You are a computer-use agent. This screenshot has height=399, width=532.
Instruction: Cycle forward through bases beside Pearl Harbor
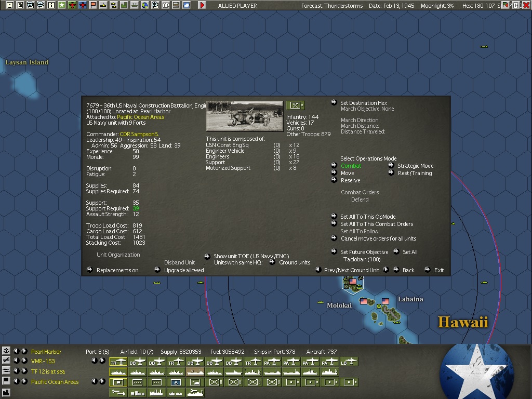pos(24,352)
